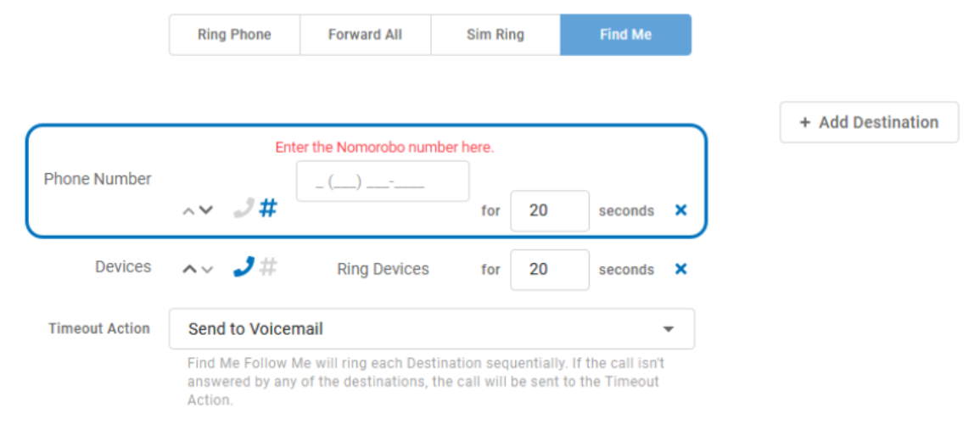Open the Timeout Action dropdown
The image size is (980, 436).
(431, 328)
